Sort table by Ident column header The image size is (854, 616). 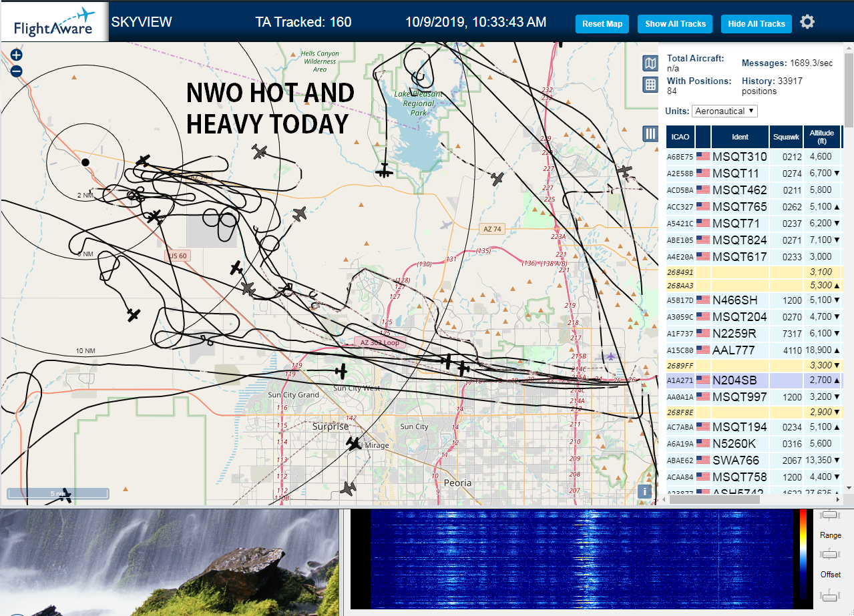click(x=740, y=137)
